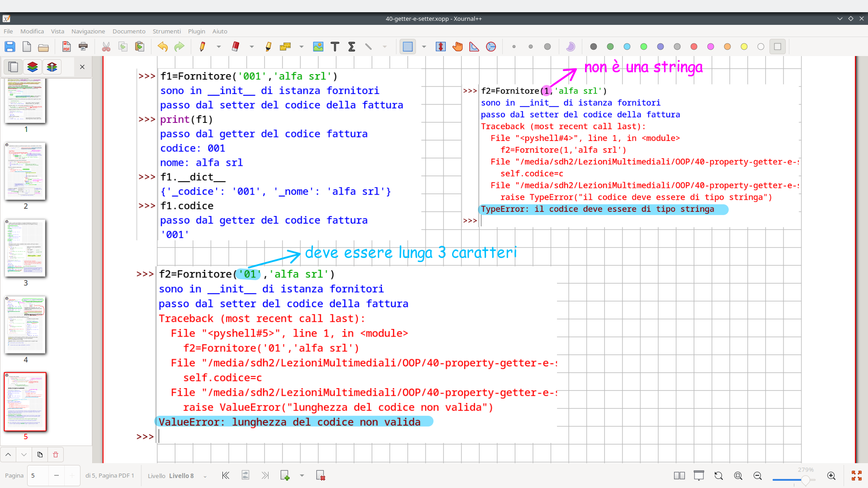The width and height of the screenshot is (868, 488).
Task: Select the Text tool
Action: click(335, 47)
